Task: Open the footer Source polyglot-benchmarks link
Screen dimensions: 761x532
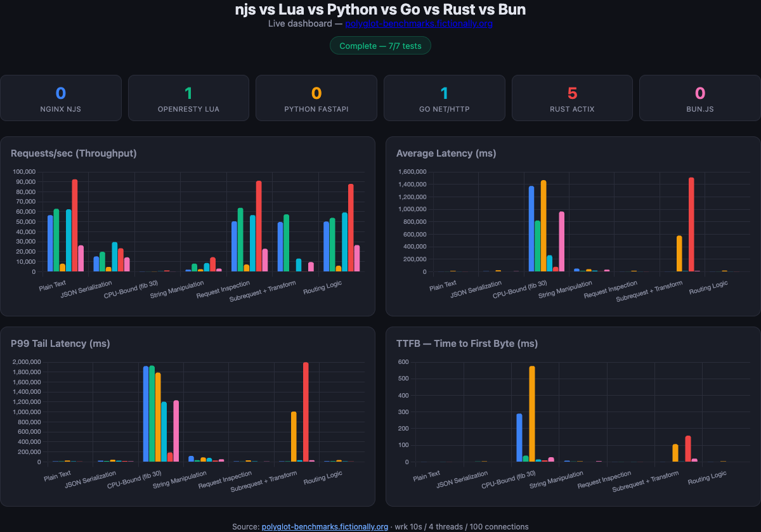Action: click(325, 526)
